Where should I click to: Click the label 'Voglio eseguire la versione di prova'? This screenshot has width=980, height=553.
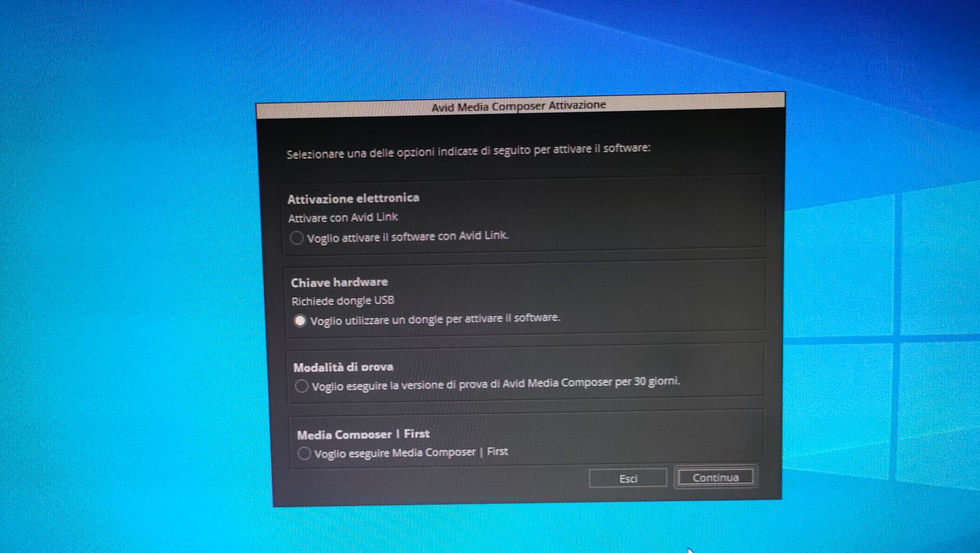tap(496, 384)
